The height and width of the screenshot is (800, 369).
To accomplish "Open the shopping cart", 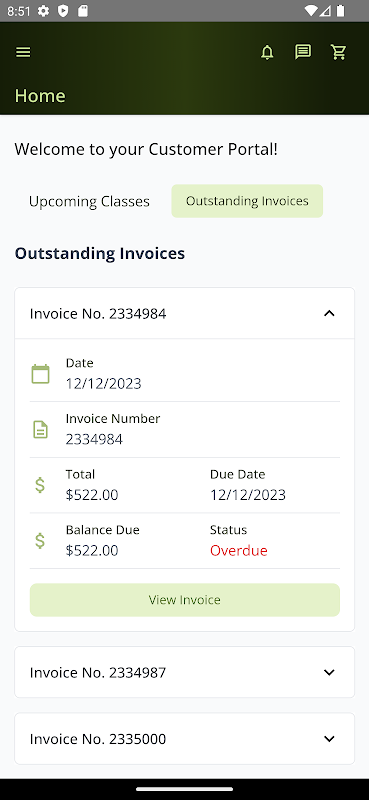I will pyautogui.click(x=338, y=52).
